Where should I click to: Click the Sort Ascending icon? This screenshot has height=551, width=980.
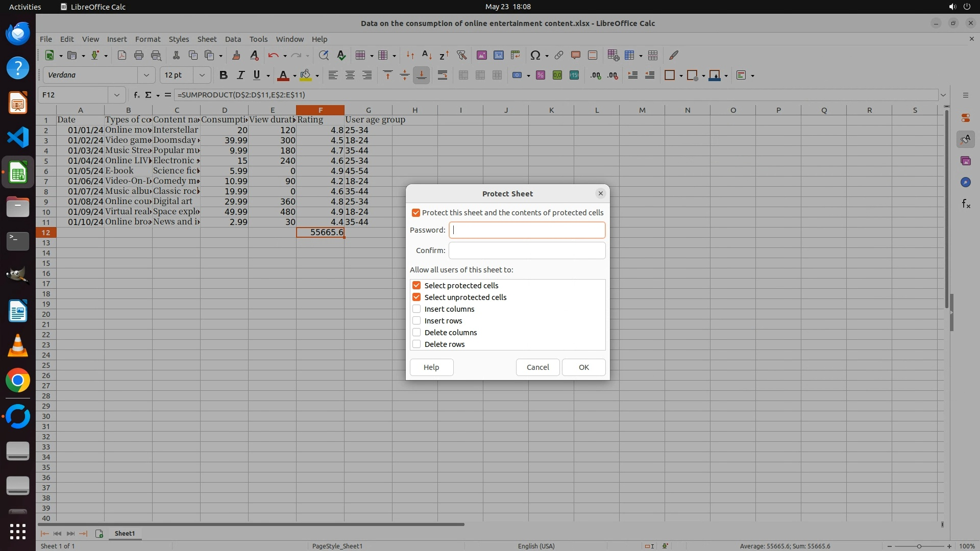tap(427, 55)
